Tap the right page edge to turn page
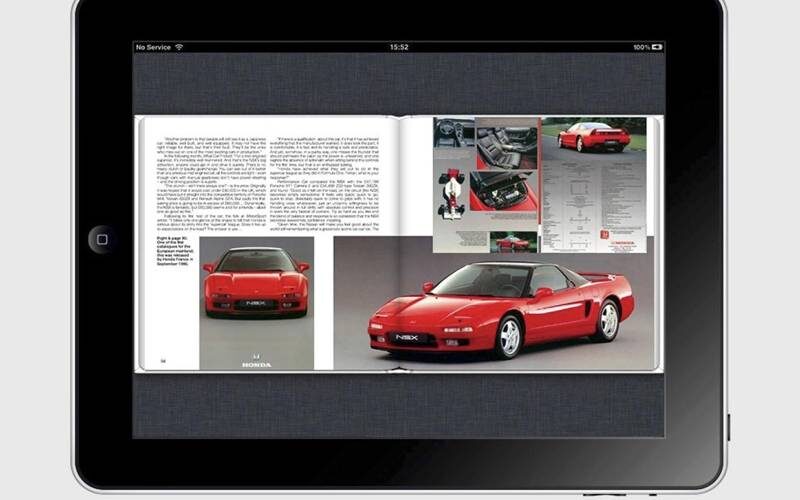The image size is (800, 500). (x=659, y=244)
